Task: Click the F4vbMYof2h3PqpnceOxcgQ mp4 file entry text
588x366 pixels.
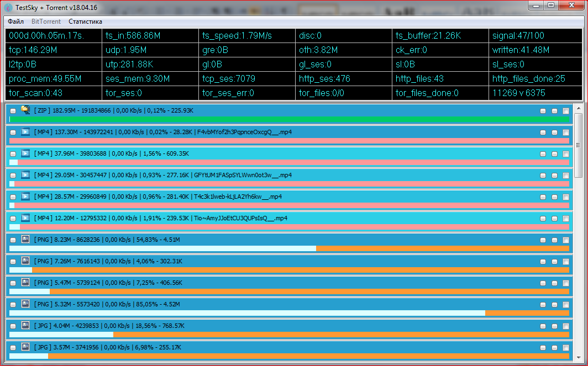Action: pyautogui.click(x=244, y=132)
